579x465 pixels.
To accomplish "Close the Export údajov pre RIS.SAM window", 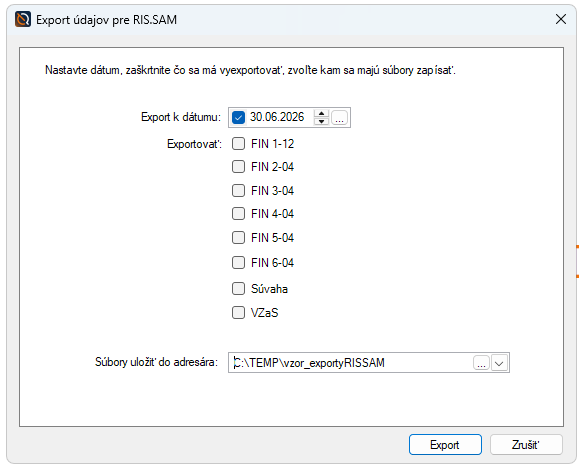I will tap(561, 19).
